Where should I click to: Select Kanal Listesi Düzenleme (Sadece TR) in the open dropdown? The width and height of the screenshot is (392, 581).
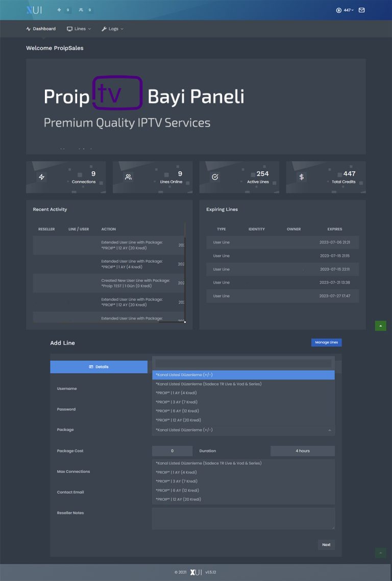tap(243, 384)
